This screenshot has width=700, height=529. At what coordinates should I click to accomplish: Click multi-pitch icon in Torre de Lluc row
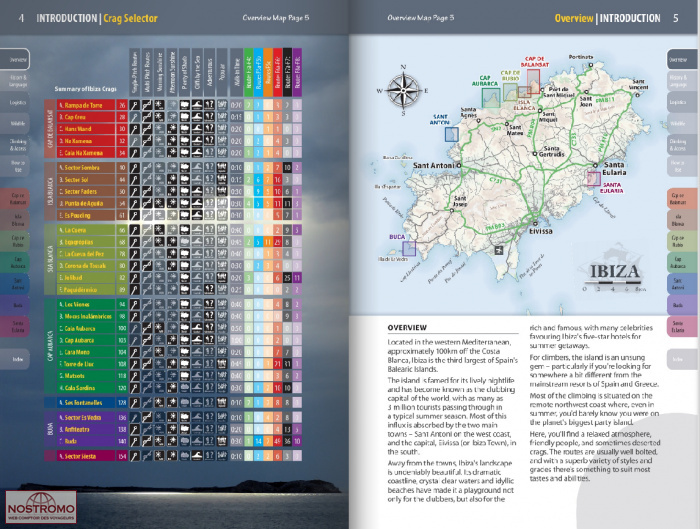pyautogui.click(x=147, y=364)
